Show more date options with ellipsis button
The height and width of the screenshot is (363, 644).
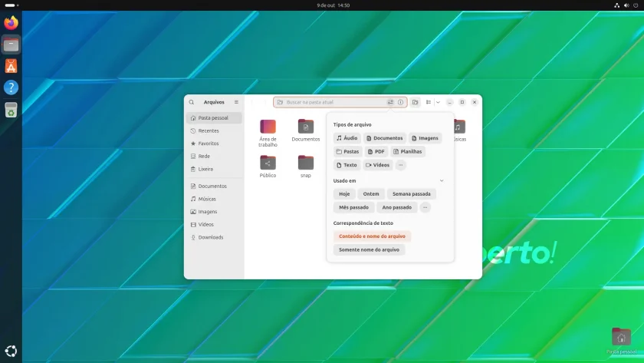click(425, 208)
